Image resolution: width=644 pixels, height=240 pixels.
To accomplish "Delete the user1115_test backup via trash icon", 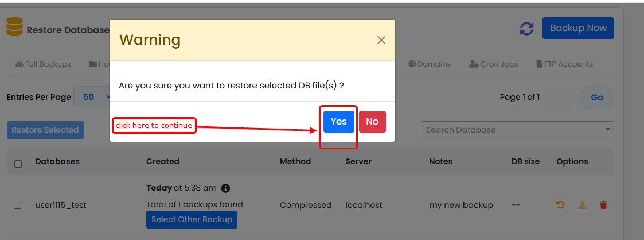I will click(603, 205).
